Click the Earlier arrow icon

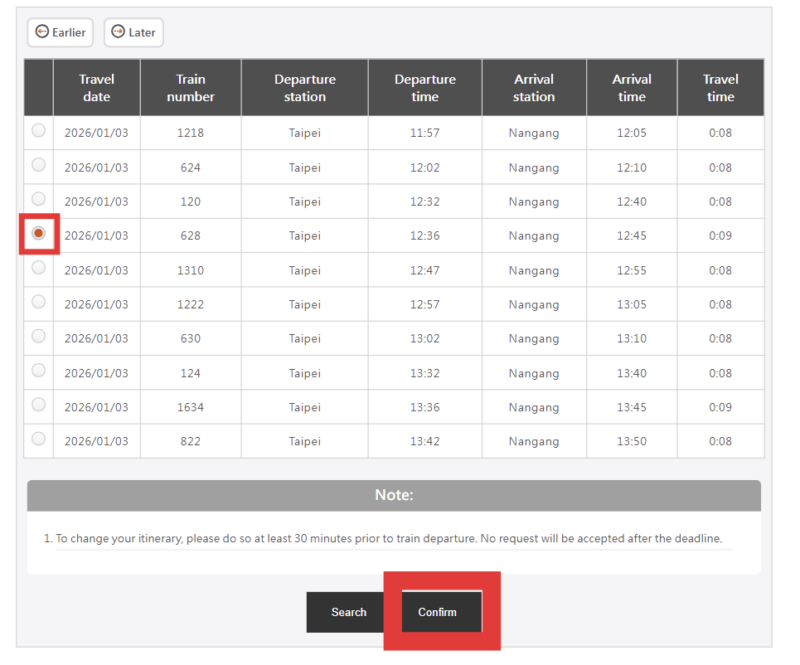[x=42, y=32]
